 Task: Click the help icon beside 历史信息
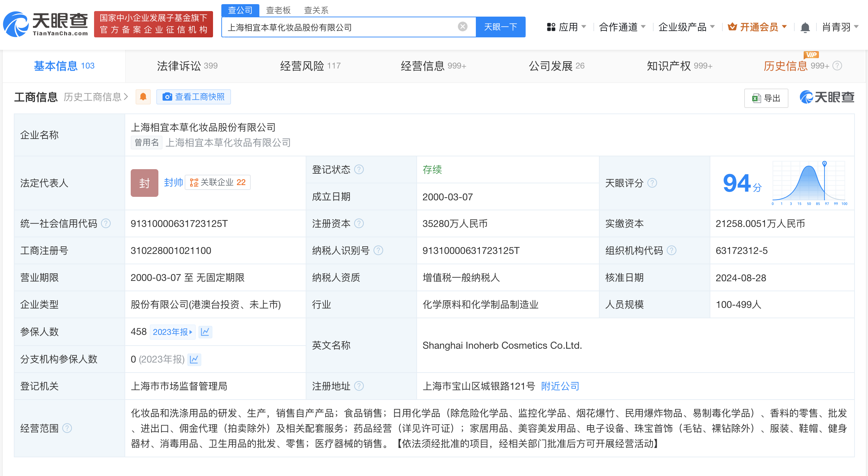pos(837,66)
